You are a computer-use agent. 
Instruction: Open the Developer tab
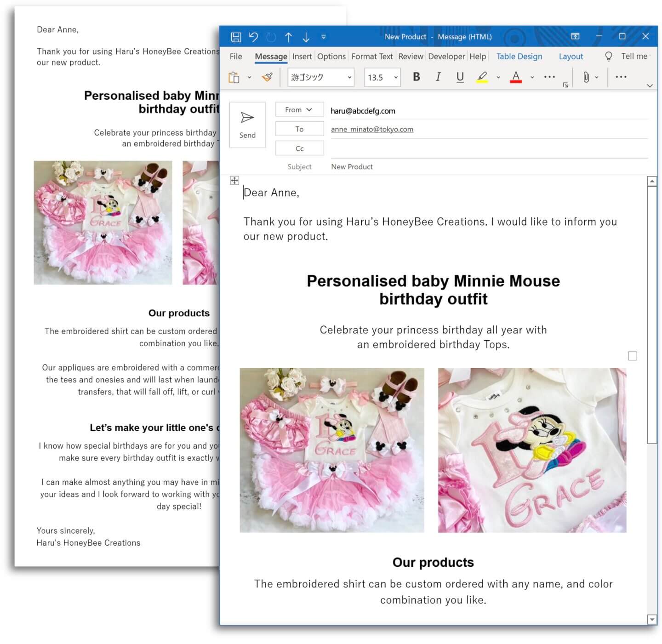pos(446,56)
